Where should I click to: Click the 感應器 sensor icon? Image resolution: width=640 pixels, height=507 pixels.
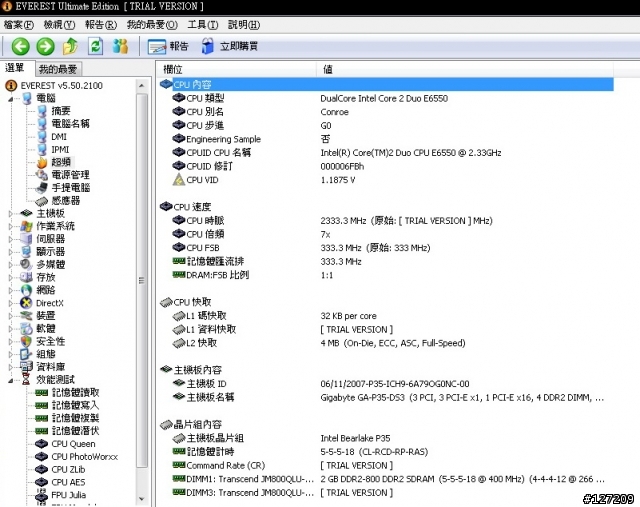pos(42,201)
